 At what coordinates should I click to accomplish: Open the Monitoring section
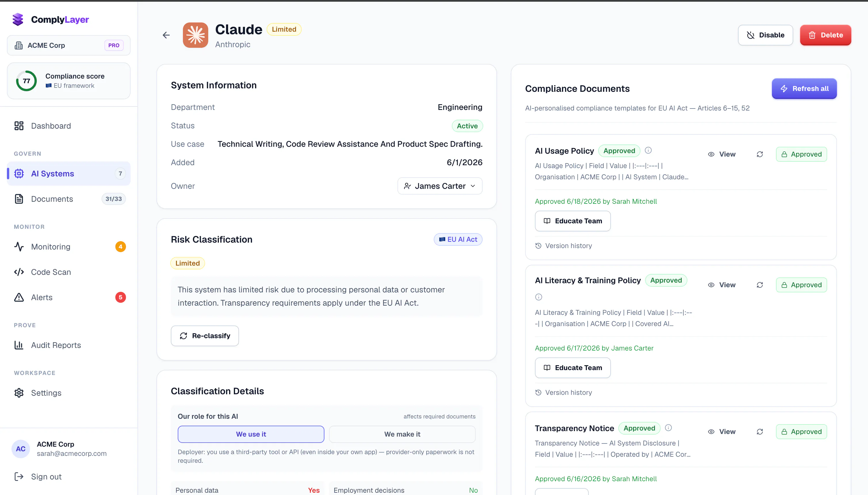point(69,247)
